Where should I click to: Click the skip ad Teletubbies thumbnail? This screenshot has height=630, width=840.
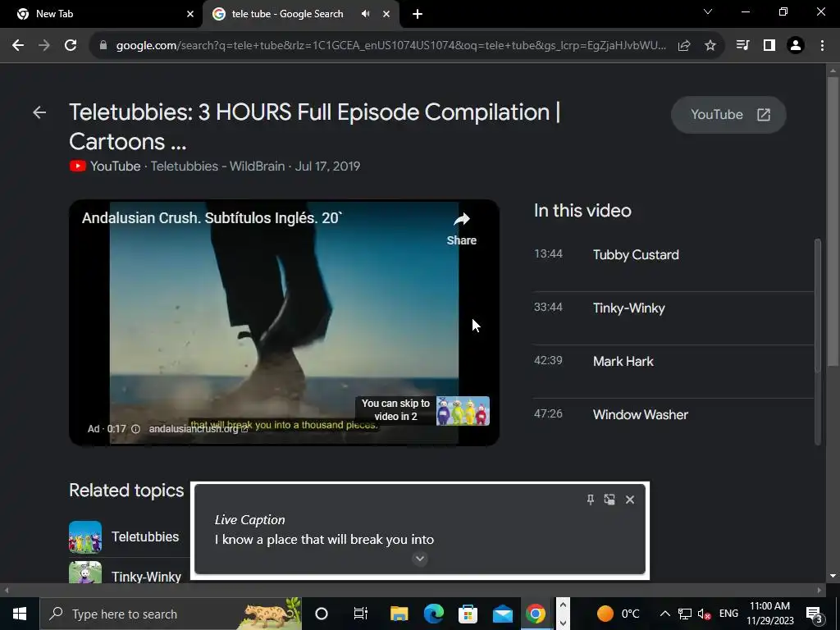click(x=463, y=411)
